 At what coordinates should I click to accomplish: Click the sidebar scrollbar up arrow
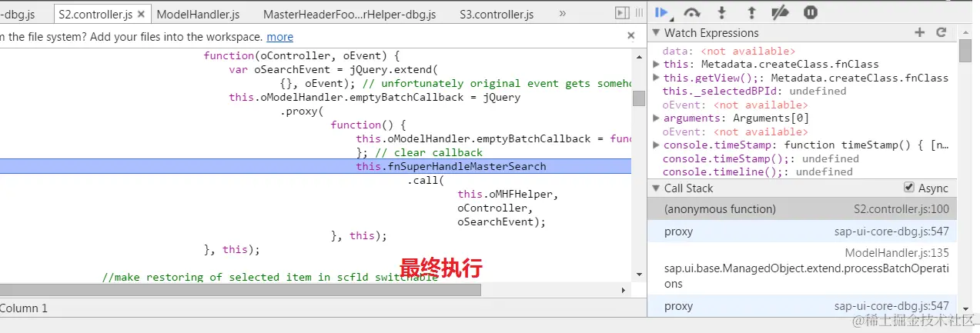[965, 31]
